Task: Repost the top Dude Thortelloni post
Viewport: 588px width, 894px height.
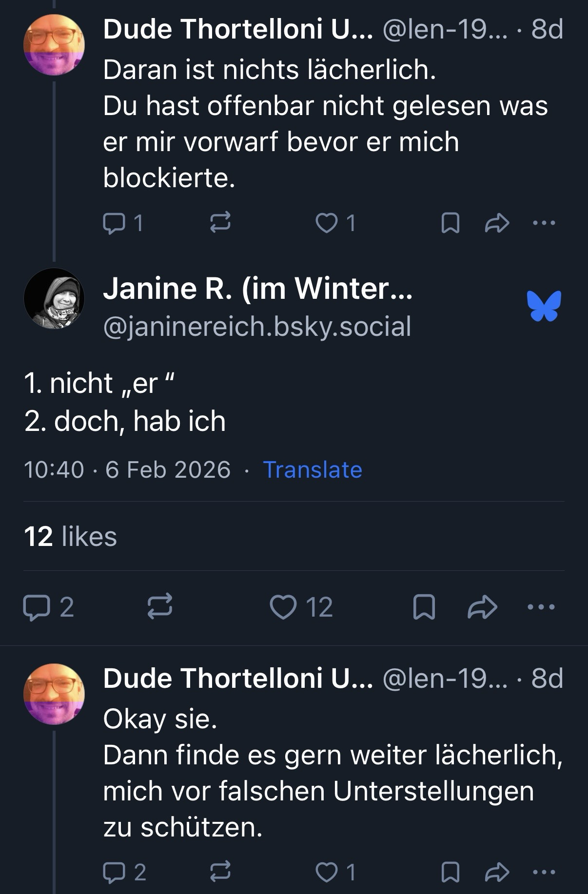Action: (x=220, y=223)
